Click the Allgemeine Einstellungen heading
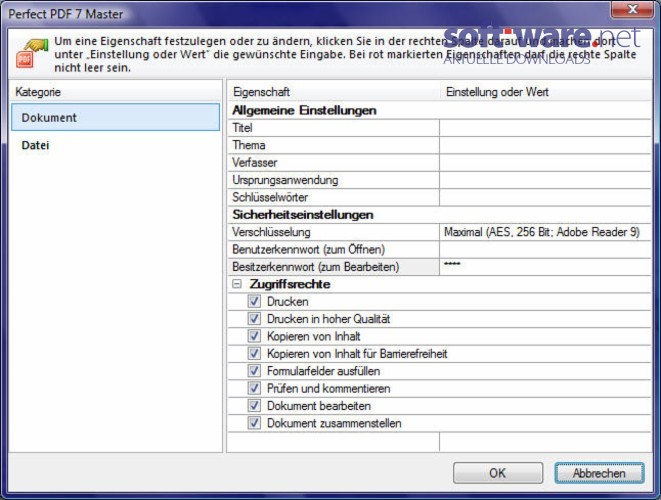 click(x=304, y=110)
